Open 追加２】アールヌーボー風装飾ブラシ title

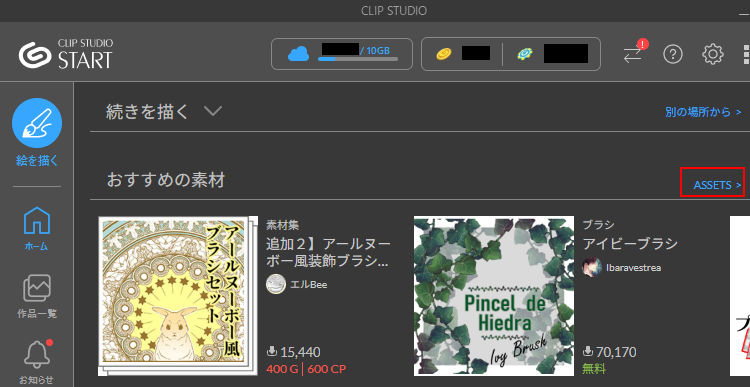pos(328,253)
